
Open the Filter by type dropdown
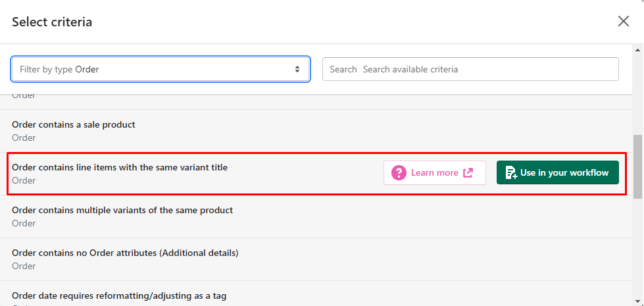(x=161, y=69)
